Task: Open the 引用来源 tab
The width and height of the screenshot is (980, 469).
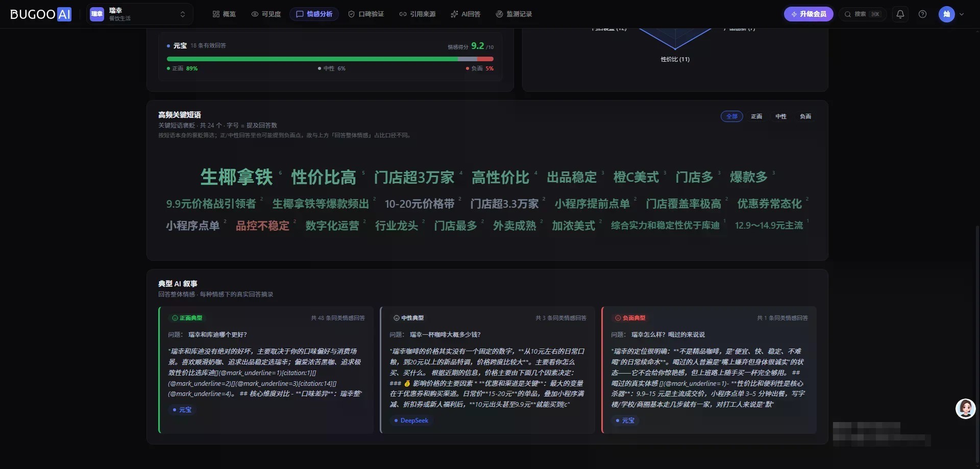Action: coord(417,14)
